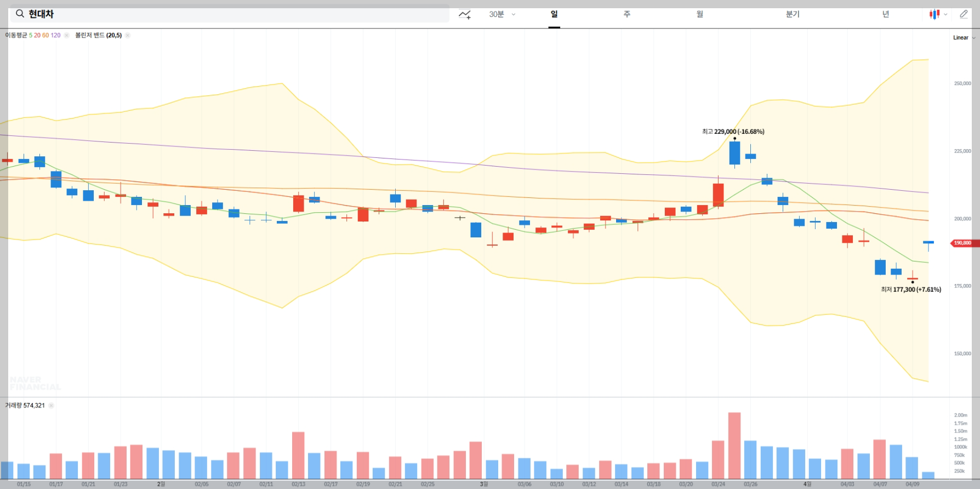Click the 120-day moving average number
Viewport: 980px width, 489px height.
[55, 35]
